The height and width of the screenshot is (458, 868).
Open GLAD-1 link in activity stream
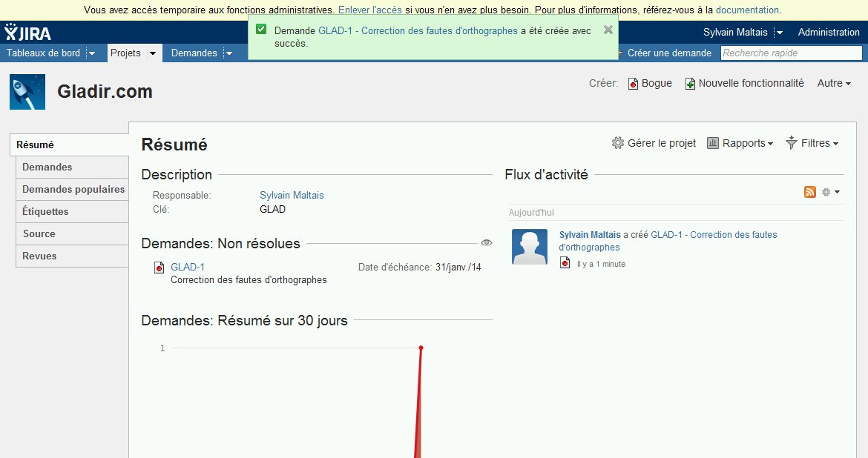click(x=668, y=241)
